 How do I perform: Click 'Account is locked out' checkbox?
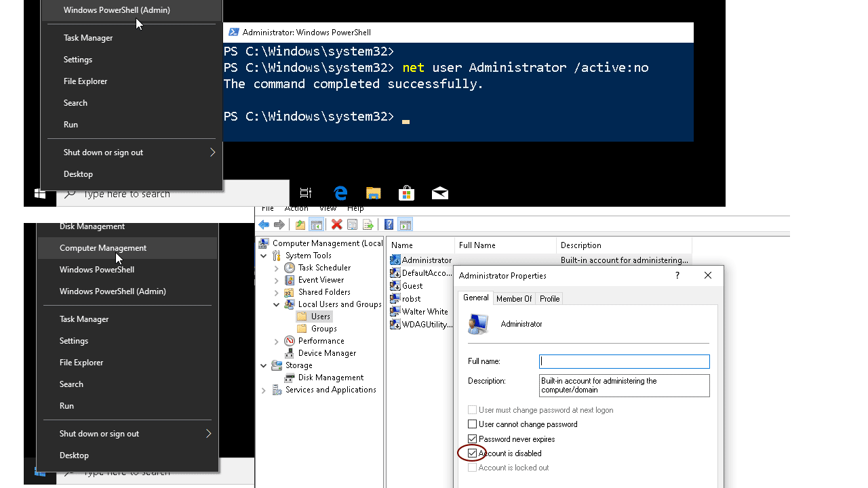coord(473,468)
